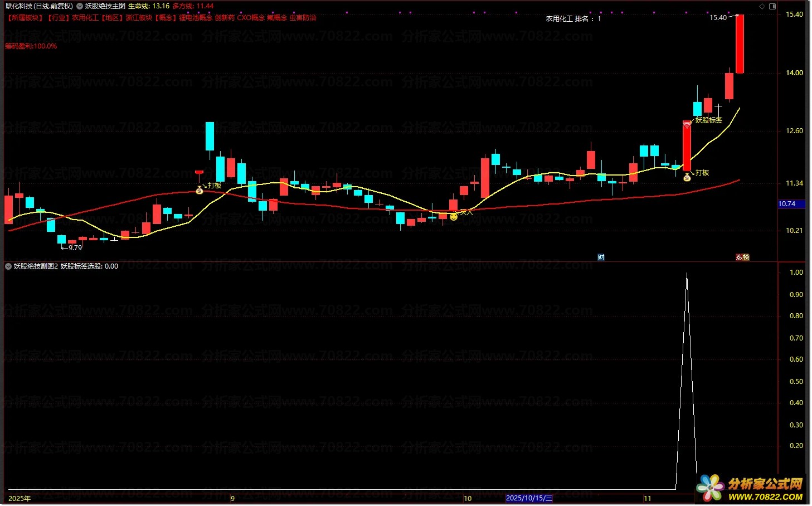The width and height of the screenshot is (812, 506).
Task: Expand the sub-chart indicator dropdown arrow
Action: pos(8,266)
